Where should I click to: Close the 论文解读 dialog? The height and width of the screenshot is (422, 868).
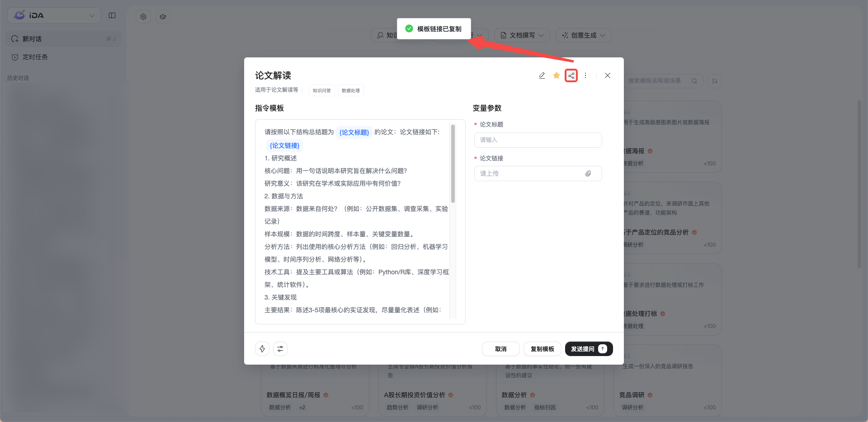pyautogui.click(x=608, y=75)
